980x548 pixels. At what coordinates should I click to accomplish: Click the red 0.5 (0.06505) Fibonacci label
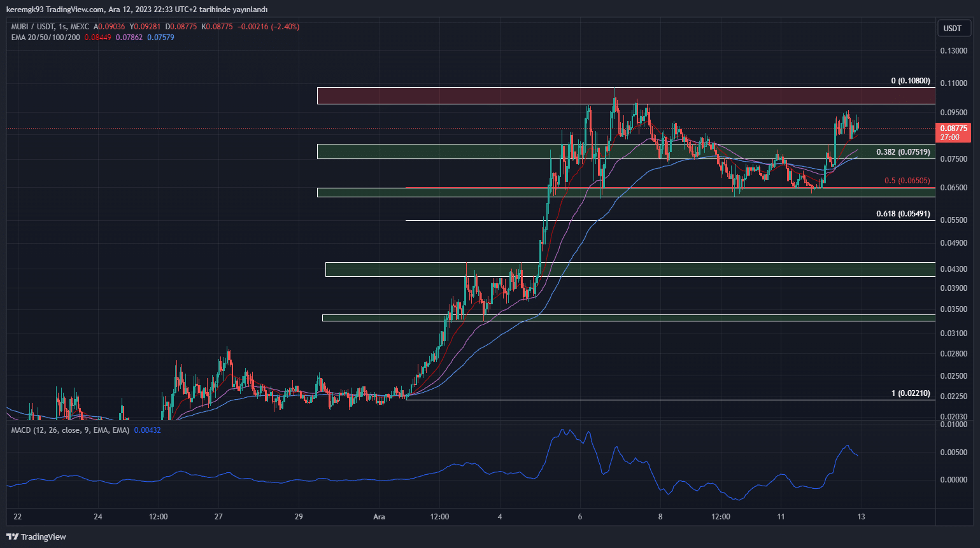coord(907,181)
